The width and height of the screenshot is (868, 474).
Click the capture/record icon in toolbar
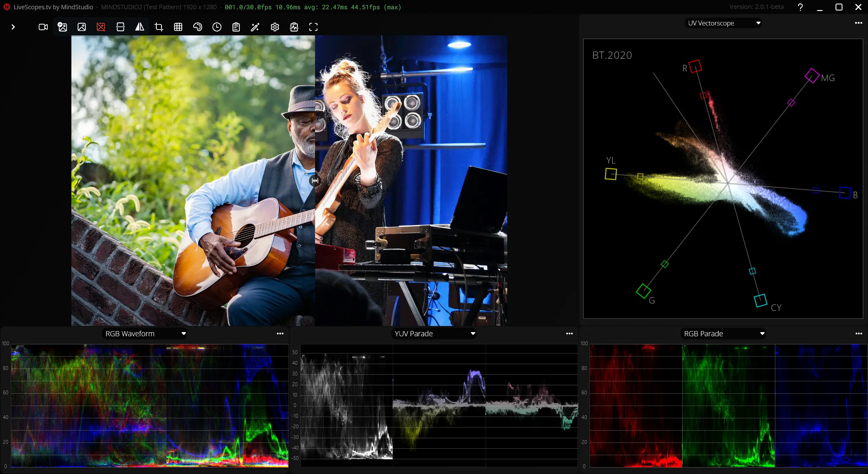click(43, 27)
